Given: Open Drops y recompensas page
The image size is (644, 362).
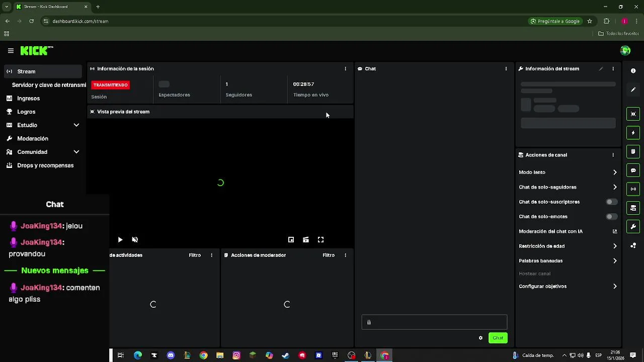Looking at the screenshot, I should 43,165.
